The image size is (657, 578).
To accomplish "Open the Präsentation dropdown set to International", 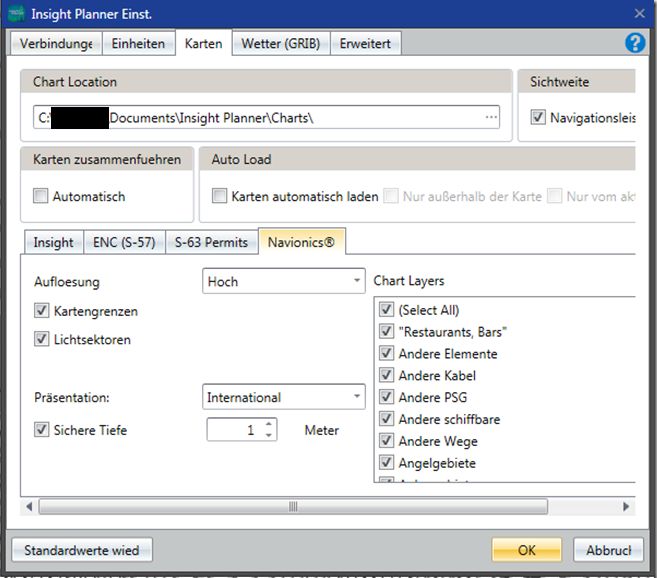I will pos(284,397).
